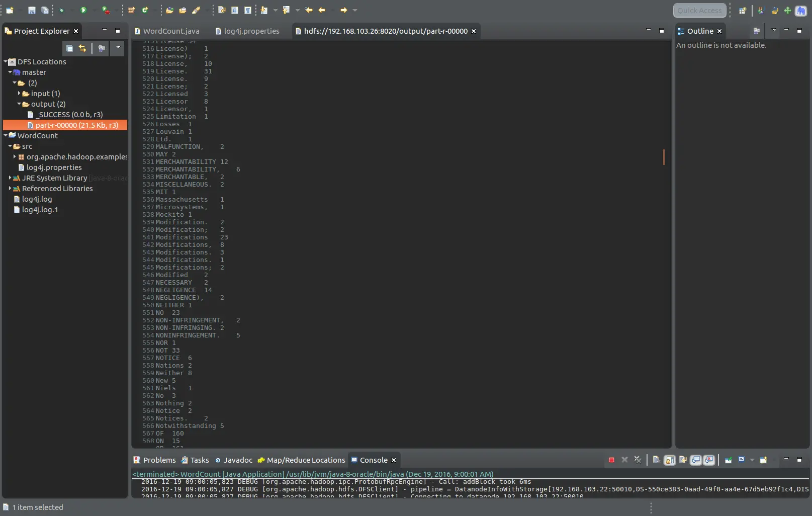
Task: Click the New wizard toolbar icon
Action: pos(10,10)
